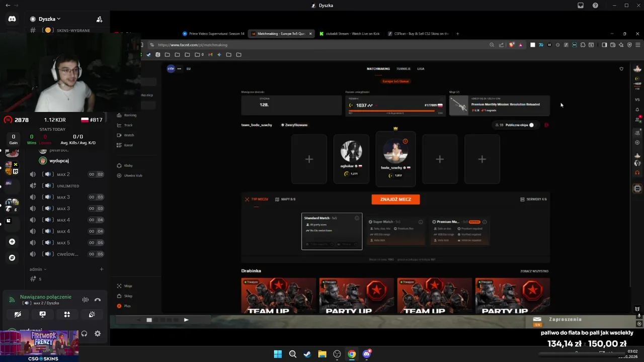
Task: Open Discord inbox icon in title bar
Action: click(581, 6)
